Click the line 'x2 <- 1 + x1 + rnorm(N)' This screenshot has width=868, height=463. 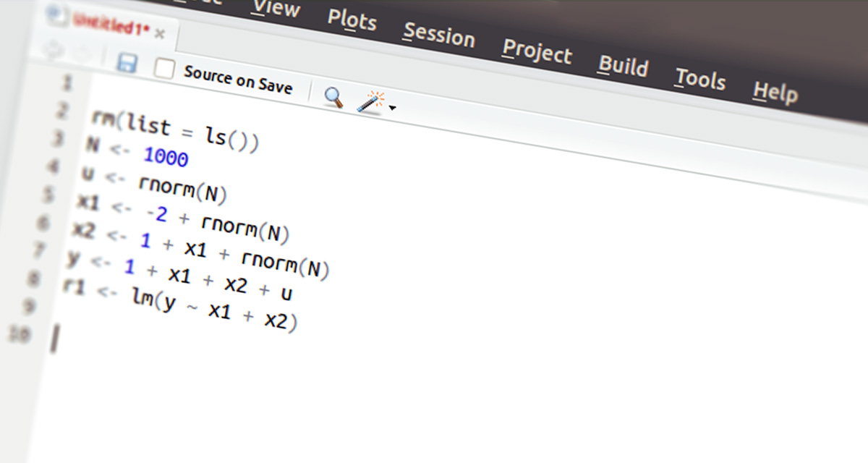point(200,252)
